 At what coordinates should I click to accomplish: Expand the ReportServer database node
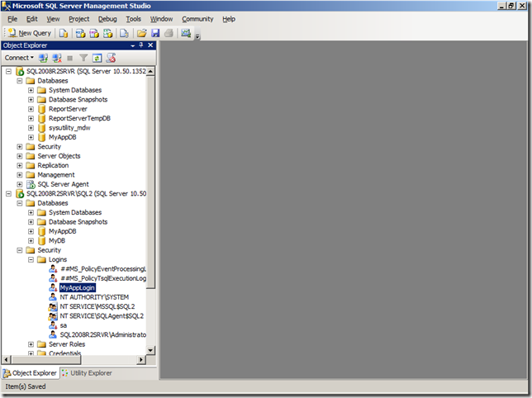pos(31,109)
